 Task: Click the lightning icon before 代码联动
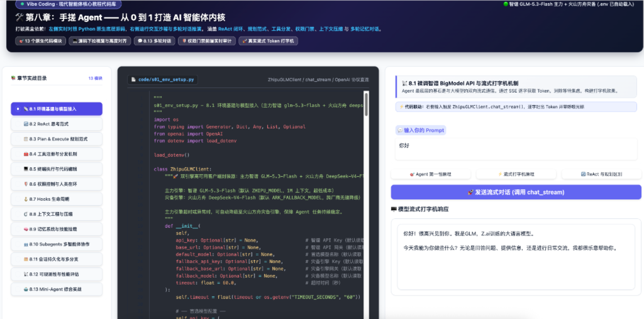click(402, 107)
